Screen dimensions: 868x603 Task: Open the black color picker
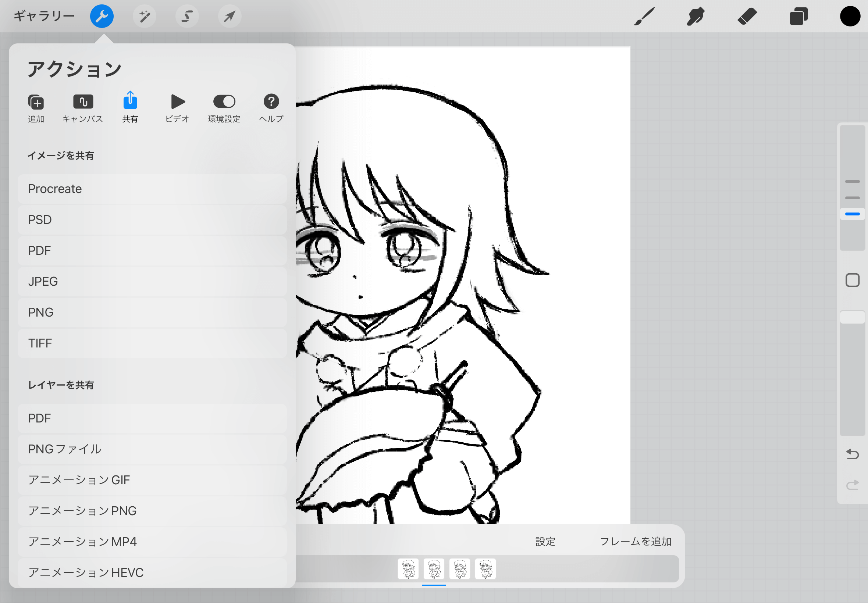(x=850, y=16)
